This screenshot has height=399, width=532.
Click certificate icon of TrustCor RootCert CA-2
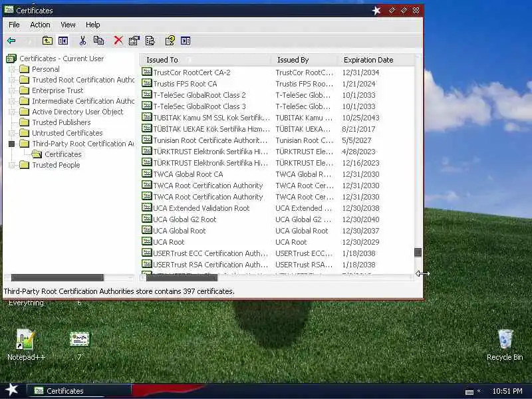[x=146, y=72]
